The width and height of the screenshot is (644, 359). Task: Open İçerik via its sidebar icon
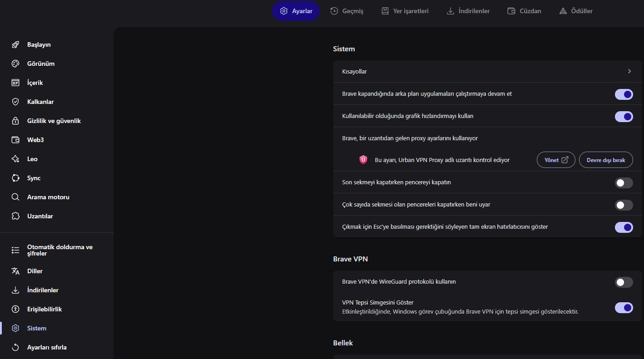tap(15, 83)
